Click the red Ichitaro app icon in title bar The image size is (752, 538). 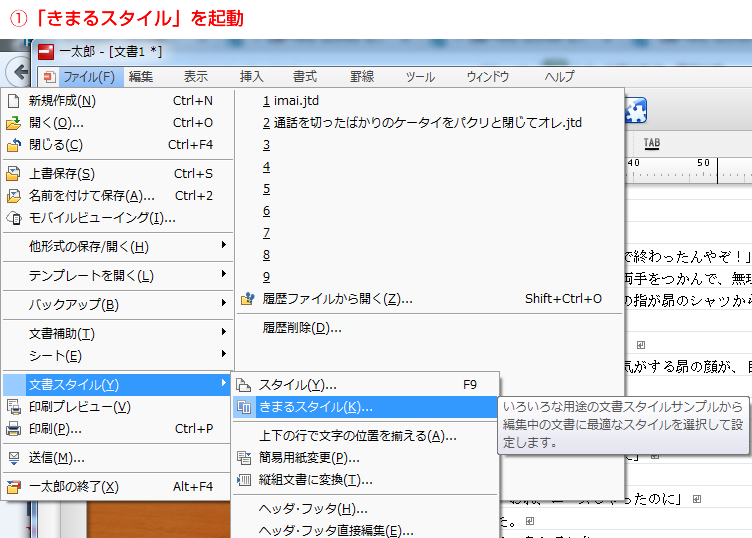point(46,52)
